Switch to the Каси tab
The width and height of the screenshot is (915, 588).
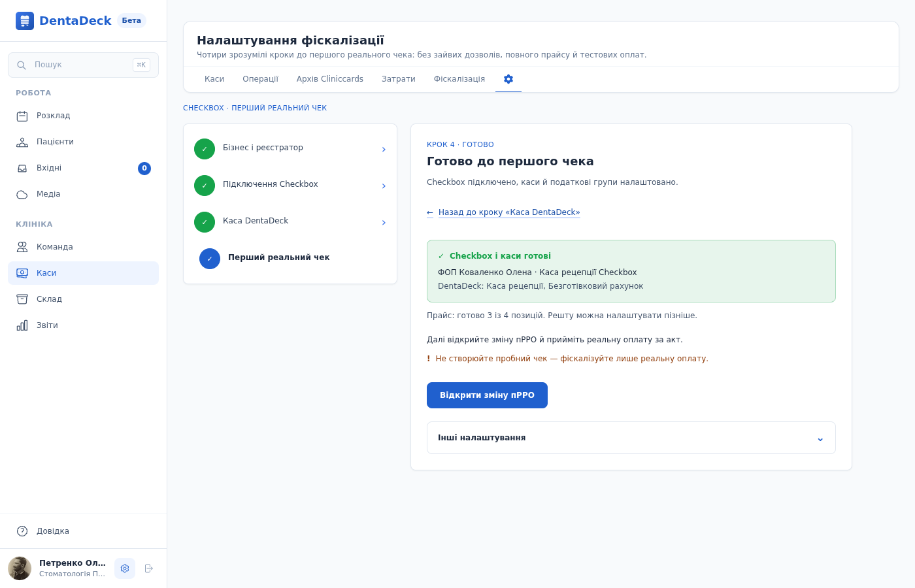click(x=214, y=79)
